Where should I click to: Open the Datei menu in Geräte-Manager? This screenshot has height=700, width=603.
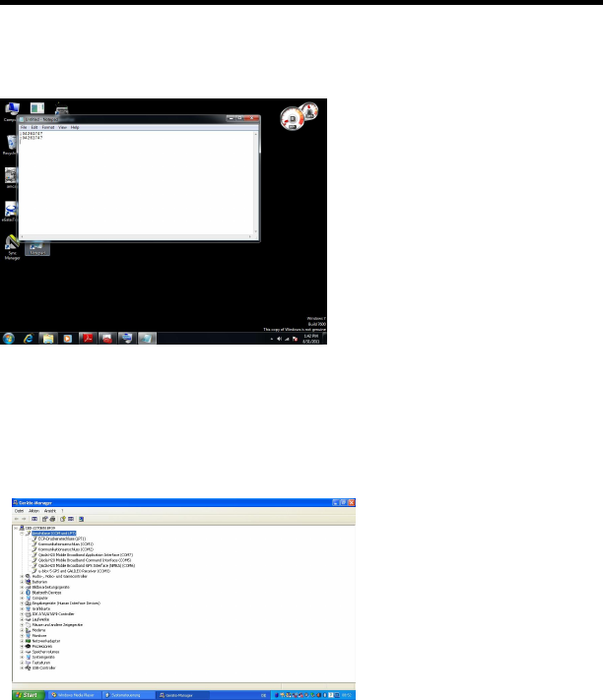click(19, 511)
